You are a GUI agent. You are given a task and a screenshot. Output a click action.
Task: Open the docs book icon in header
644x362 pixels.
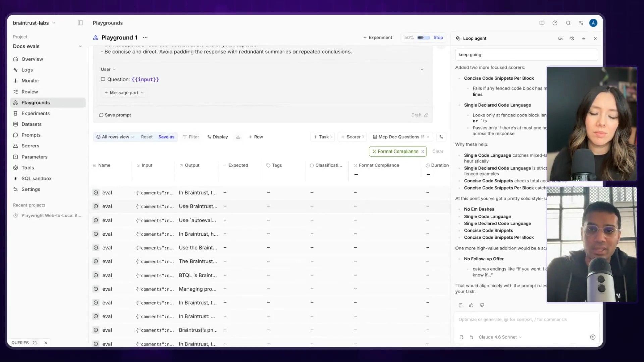click(542, 23)
